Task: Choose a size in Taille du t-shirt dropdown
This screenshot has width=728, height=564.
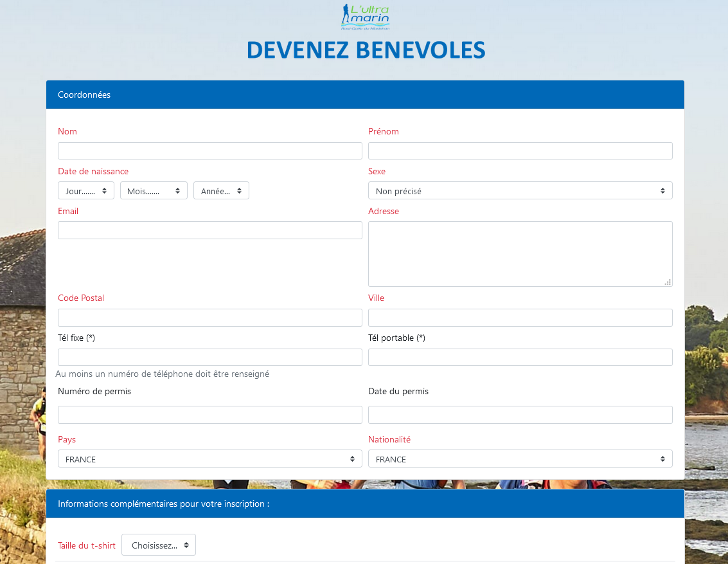Action: [x=159, y=545]
